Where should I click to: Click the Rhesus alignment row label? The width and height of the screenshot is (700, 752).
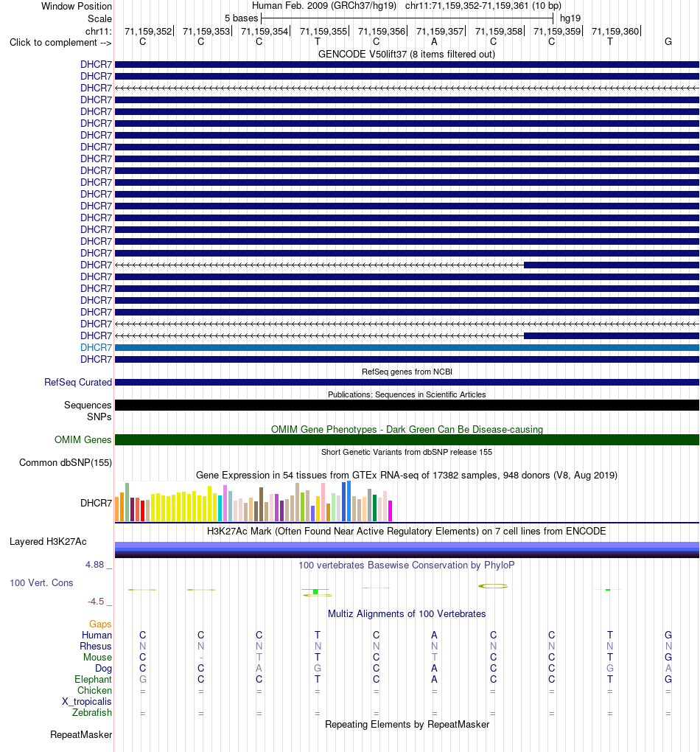(96, 646)
